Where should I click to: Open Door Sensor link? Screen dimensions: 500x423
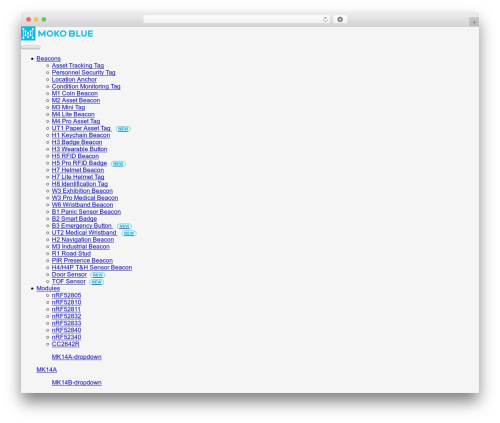[69, 275]
